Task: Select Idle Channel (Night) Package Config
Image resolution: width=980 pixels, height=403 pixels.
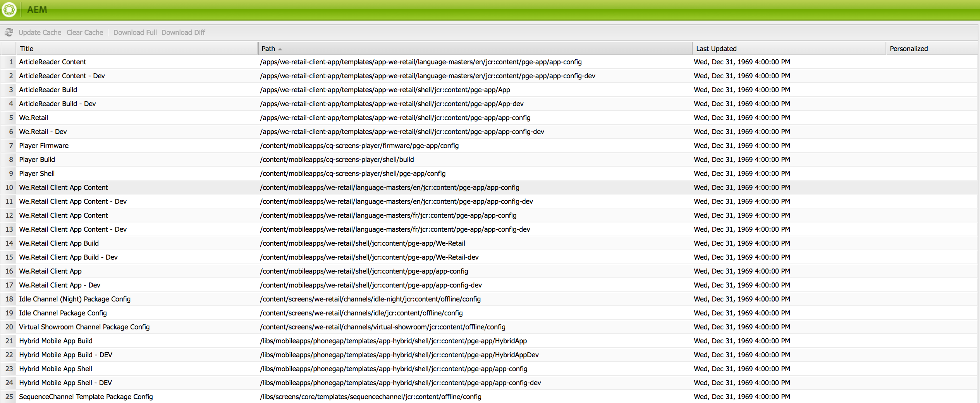Action: [x=75, y=299]
